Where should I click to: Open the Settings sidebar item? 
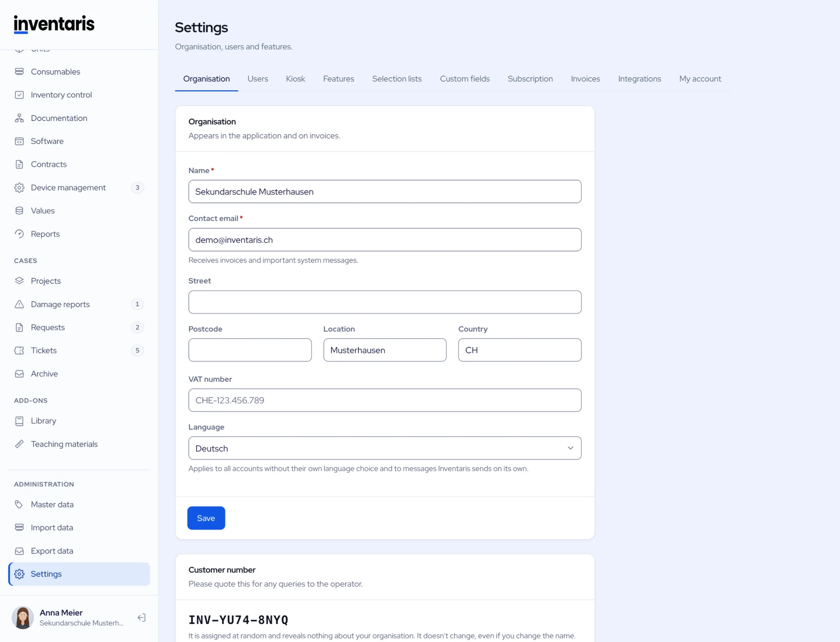[79, 574]
